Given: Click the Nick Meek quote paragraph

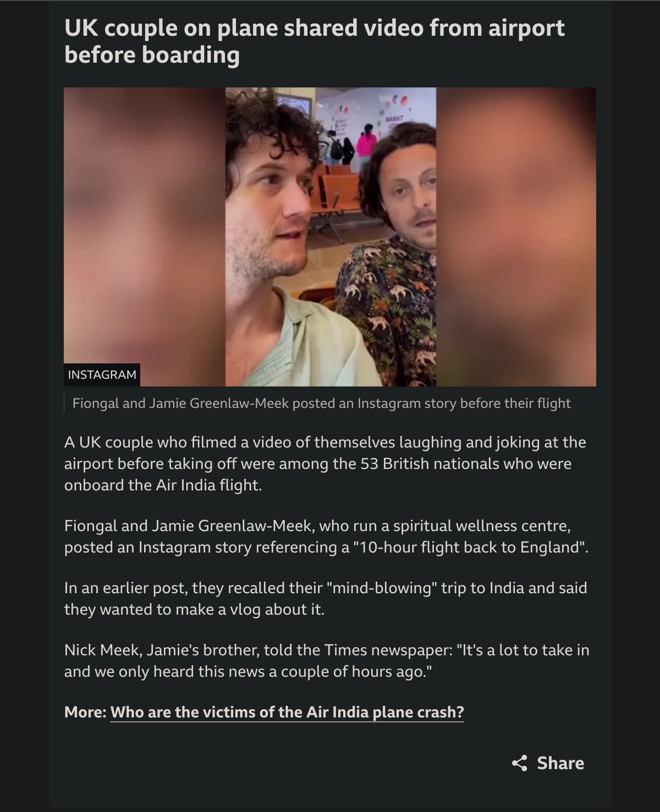Looking at the screenshot, I should coord(327,661).
